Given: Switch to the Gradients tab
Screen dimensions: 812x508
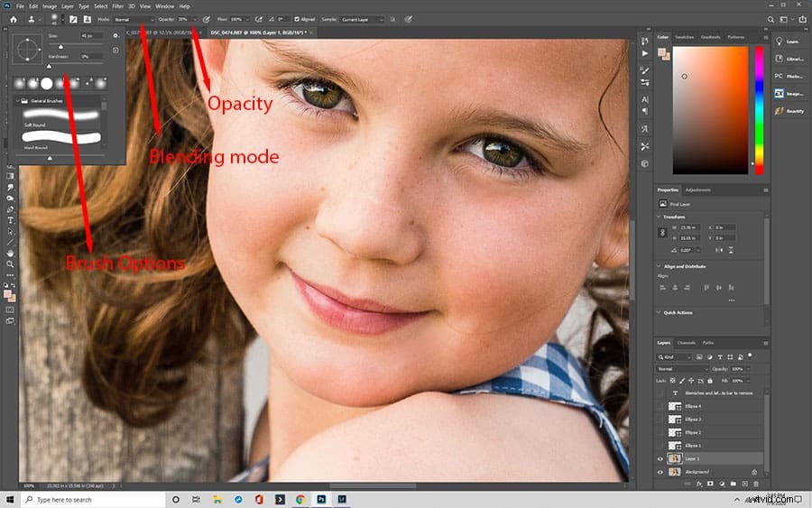Looking at the screenshot, I should click(x=711, y=37).
